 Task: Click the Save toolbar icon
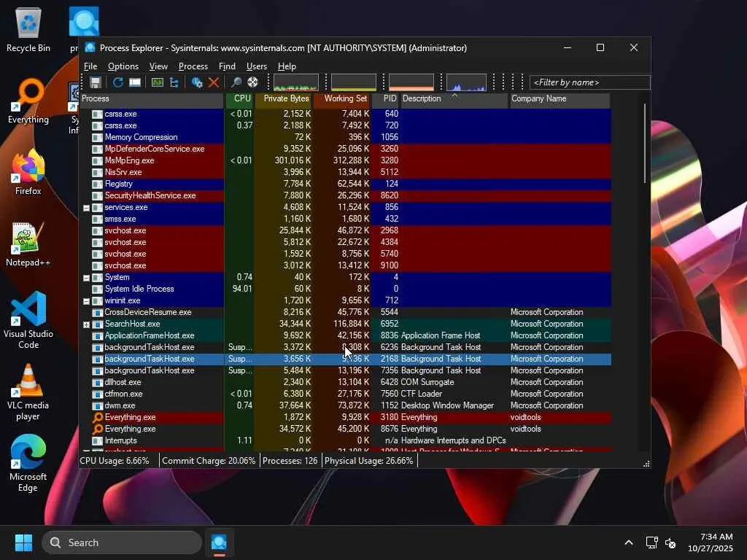point(96,82)
